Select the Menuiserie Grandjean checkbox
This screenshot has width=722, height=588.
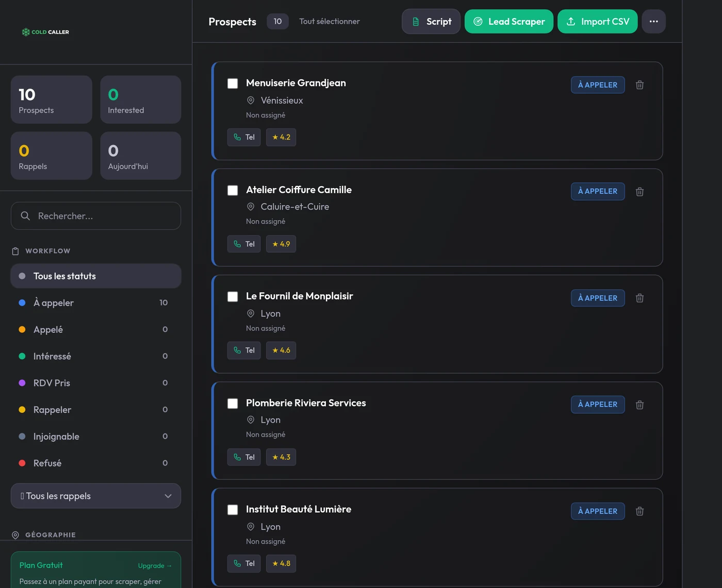click(x=233, y=83)
